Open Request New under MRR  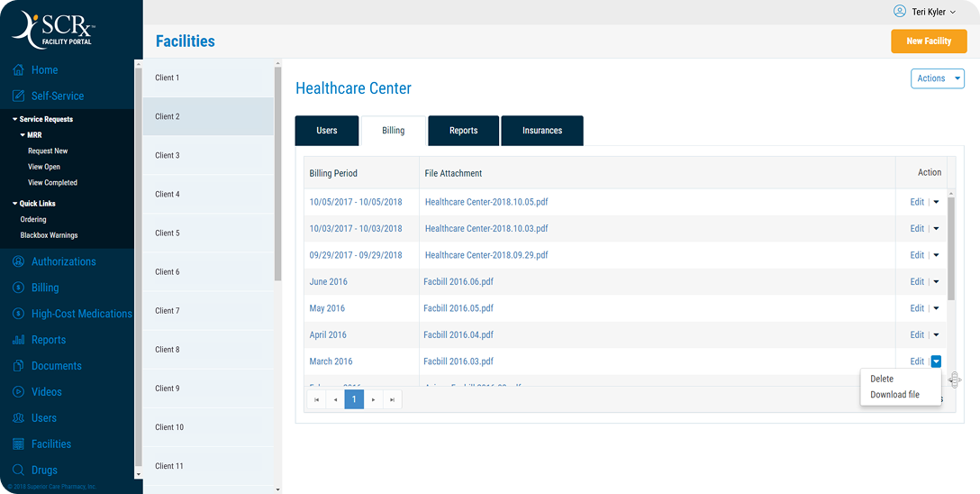[48, 151]
